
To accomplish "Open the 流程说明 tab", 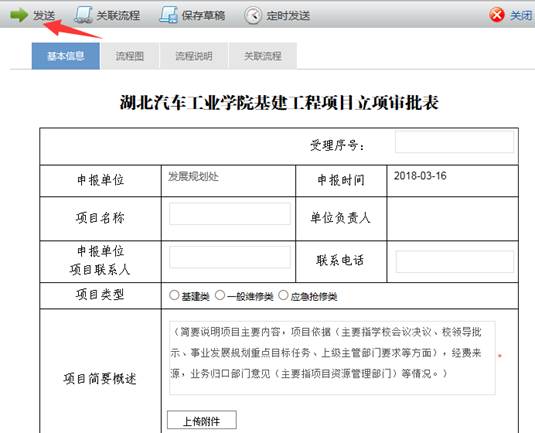I will tap(194, 56).
